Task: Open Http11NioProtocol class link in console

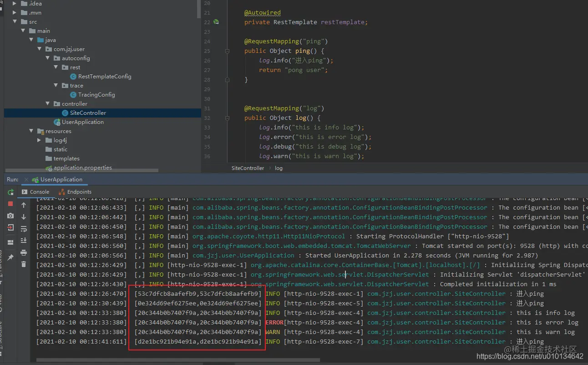Action: point(269,236)
